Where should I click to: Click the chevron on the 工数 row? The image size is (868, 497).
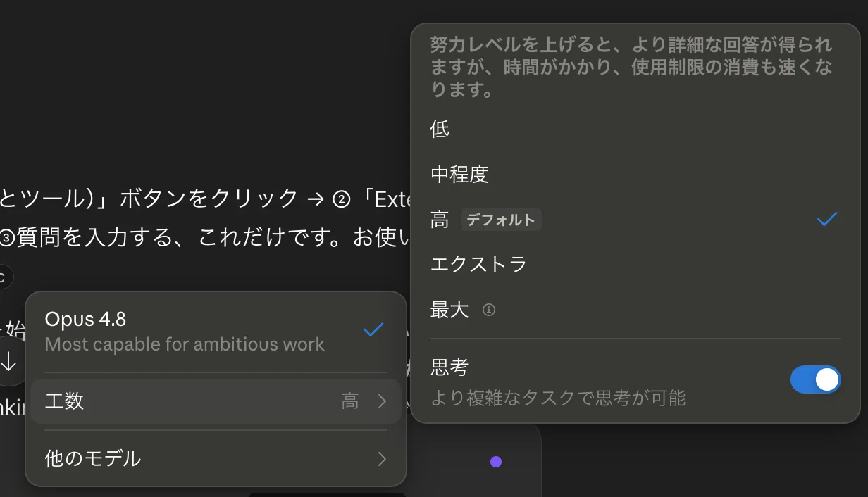click(x=382, y=401)
